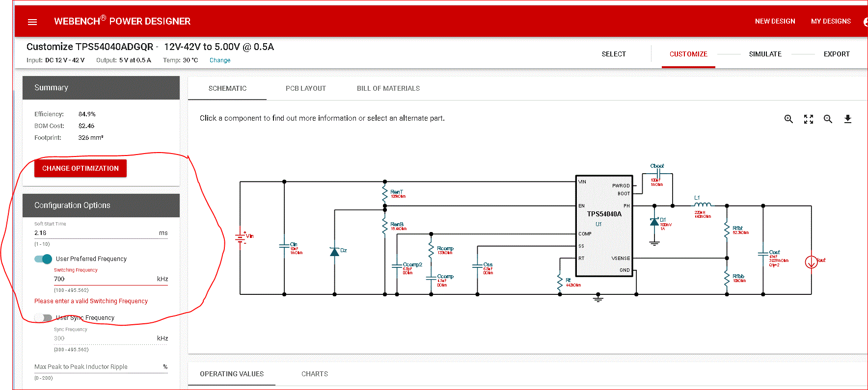Click the Rt timing resistor
This screenshot has height=390, width=868.
click(x=560, y=282)
